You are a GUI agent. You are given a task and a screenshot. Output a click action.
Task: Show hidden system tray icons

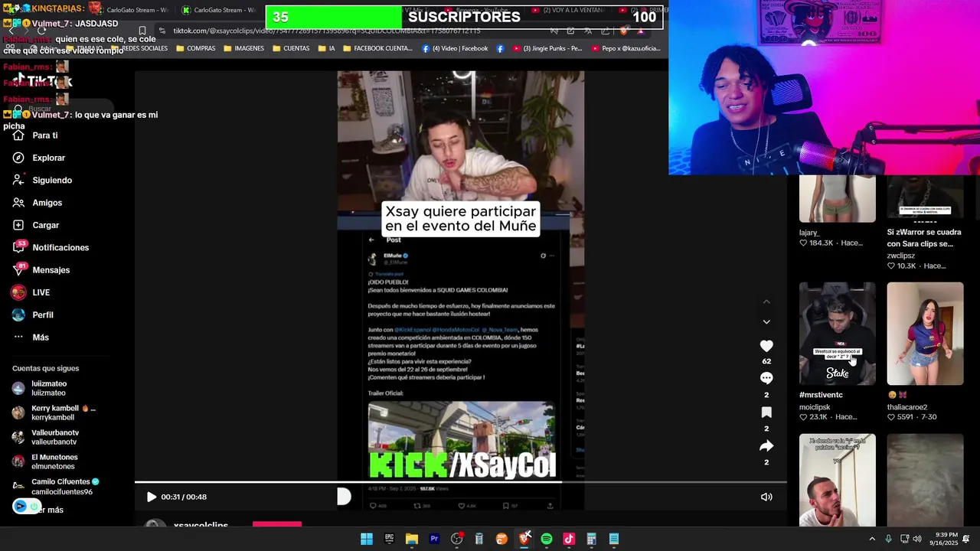tap(871, 539)
